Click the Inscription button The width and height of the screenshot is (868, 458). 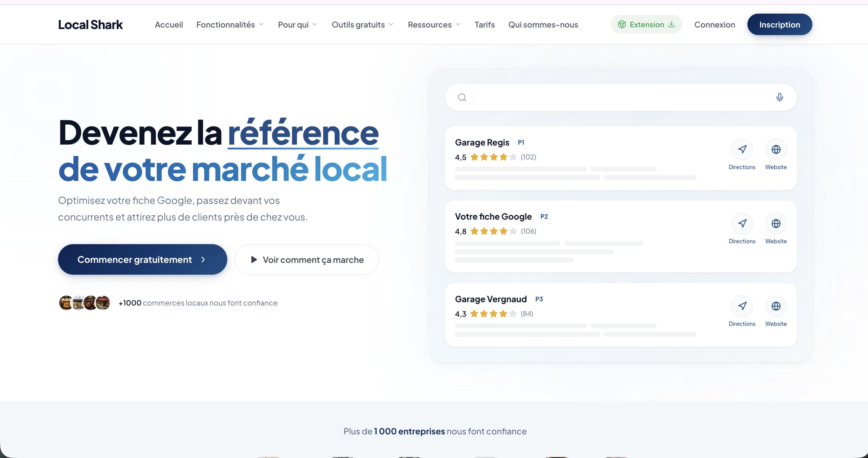click(x=779, y=24)
